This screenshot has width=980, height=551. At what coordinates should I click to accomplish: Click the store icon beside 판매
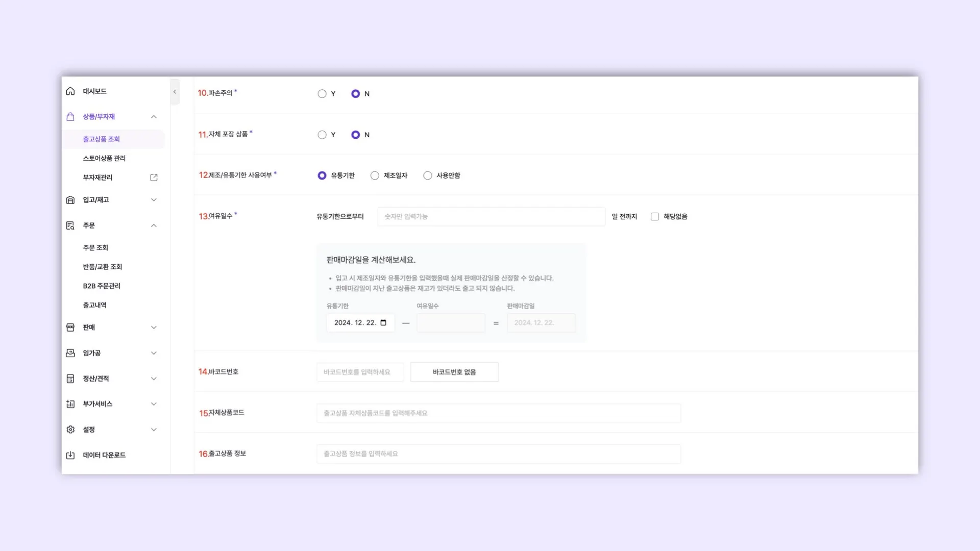pyautogui.click(x=70, y=328)
